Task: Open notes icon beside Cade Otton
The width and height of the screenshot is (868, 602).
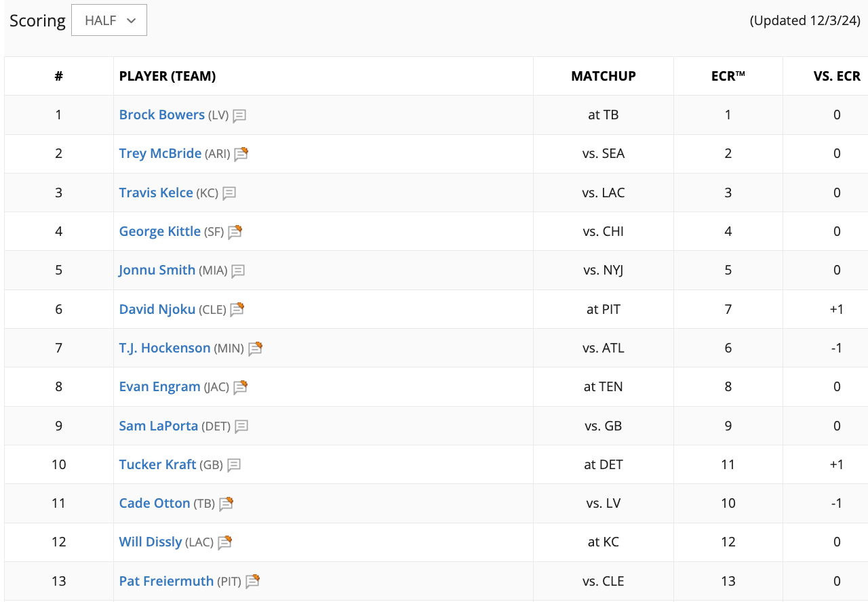Action: [x=226, y=504]
